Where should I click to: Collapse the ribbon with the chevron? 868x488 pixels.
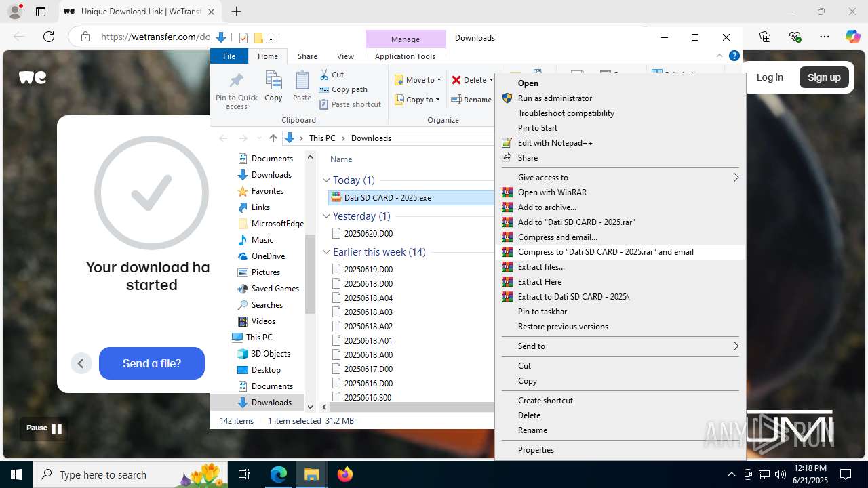pos(719,56)
